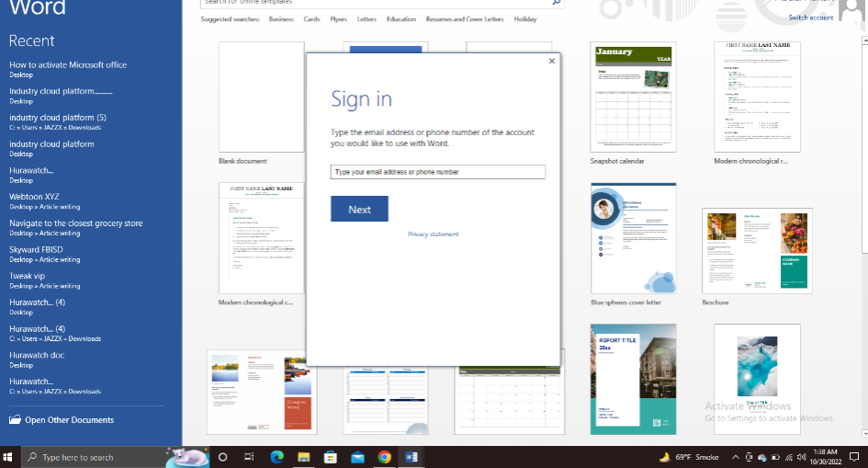
Task: Open "Hurawatch... (4)" from JAZZX Downloads
Action: 55,333
